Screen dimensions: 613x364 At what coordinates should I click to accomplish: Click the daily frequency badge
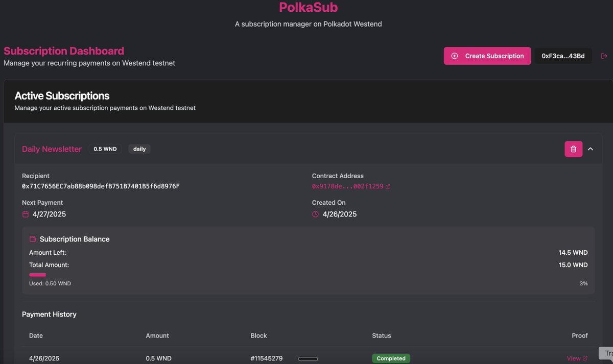[x=139, y=149]
